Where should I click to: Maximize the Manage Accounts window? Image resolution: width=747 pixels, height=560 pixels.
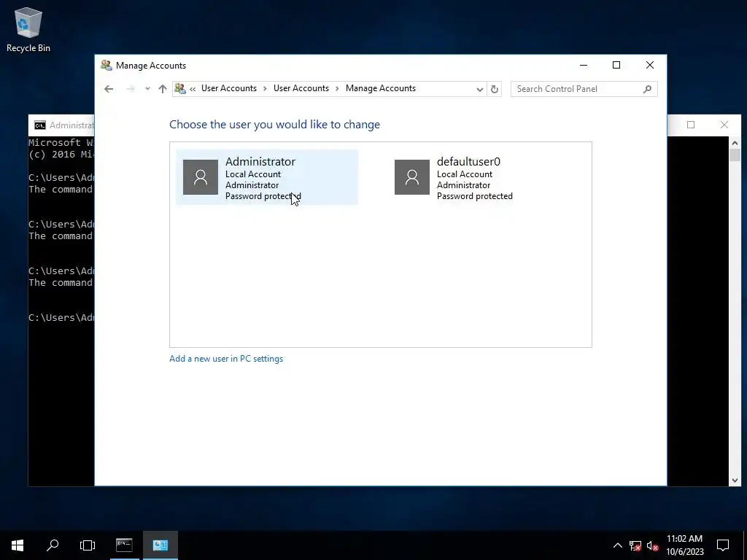(616, 65)
